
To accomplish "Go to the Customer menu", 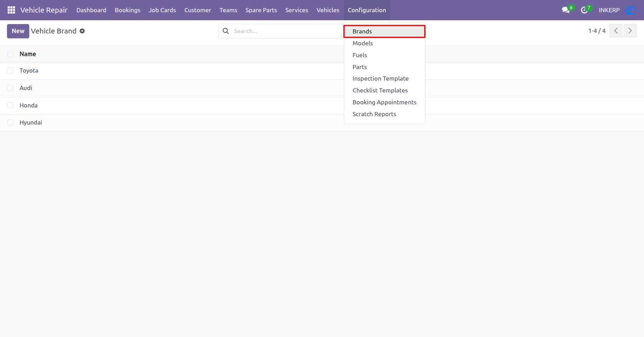I will [198, 10].
